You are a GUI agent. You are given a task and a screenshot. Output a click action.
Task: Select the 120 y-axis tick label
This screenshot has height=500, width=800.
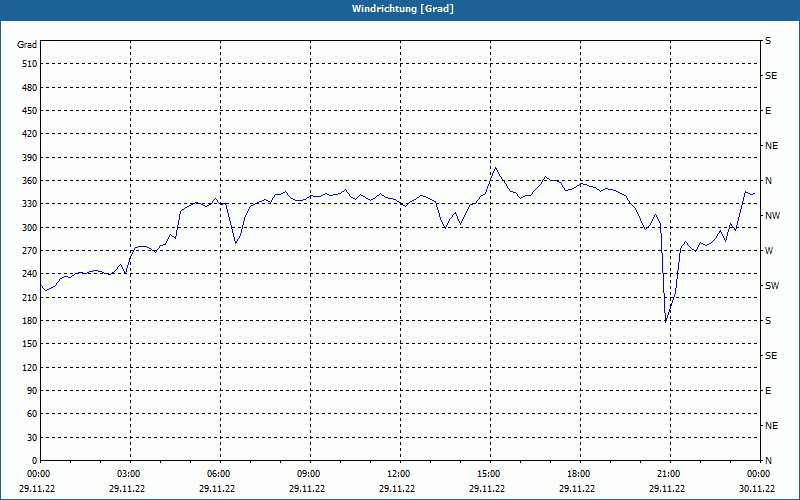pos(30,367)
